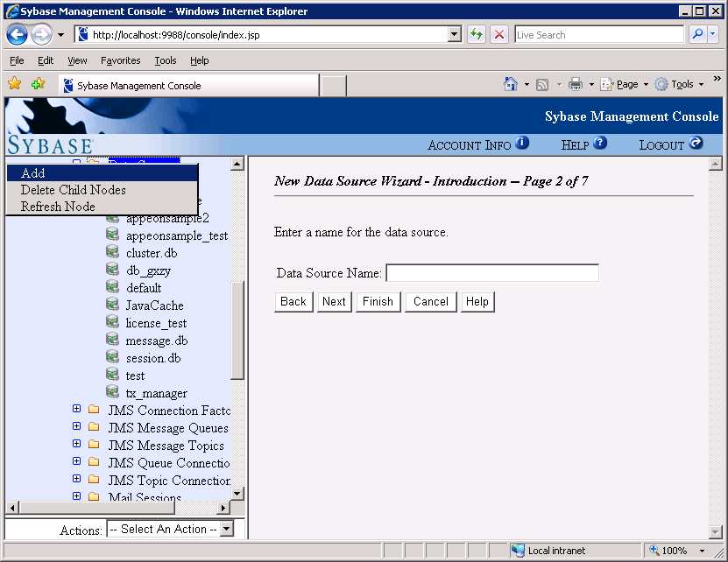Image resolution: width=728 pixels, height=562 pixels.
Task: Click the Data Source Name field
Action: coord(492,272)
